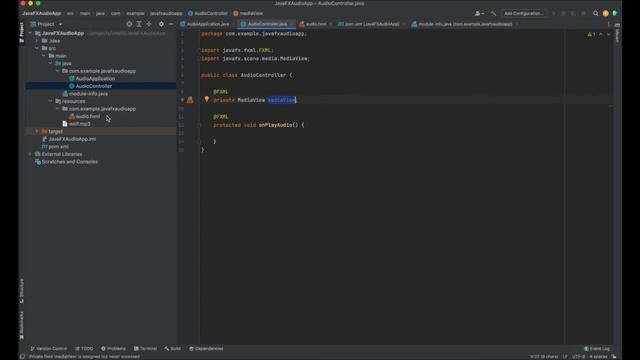Click the onPlayAudio method name in editor
The height and width of the screenshot is (360, 640).
pos(276,125)
